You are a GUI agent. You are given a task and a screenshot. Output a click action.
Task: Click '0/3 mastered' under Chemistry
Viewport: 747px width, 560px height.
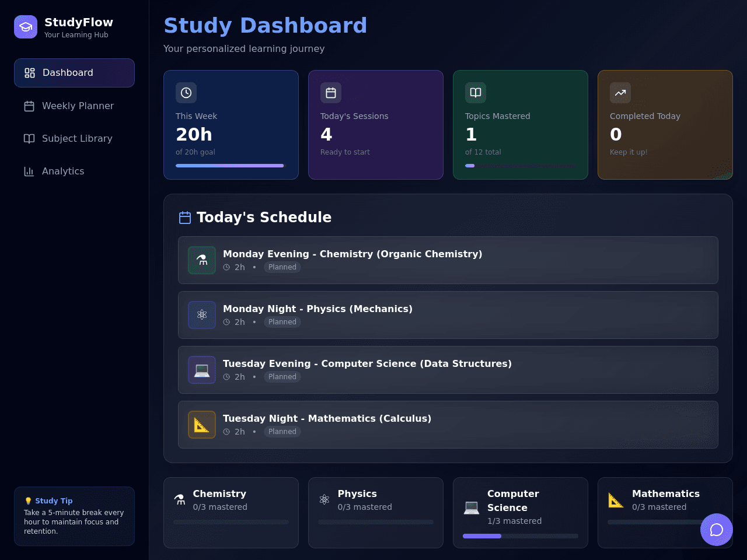coord(220,508)
